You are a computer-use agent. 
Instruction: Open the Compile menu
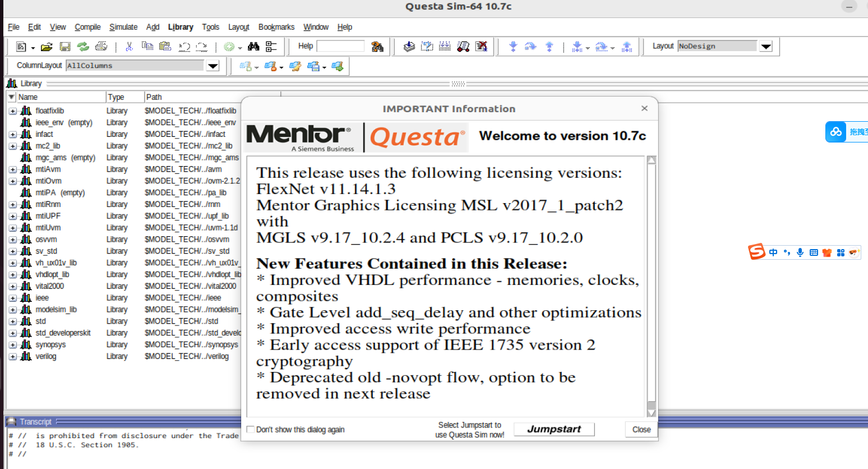87,27
